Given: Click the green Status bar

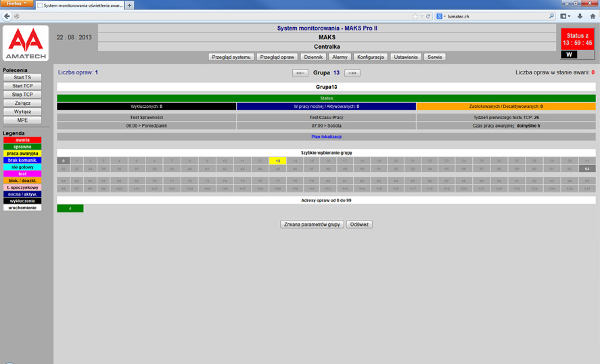Looking at the screenshot, I should pos(327,98).
